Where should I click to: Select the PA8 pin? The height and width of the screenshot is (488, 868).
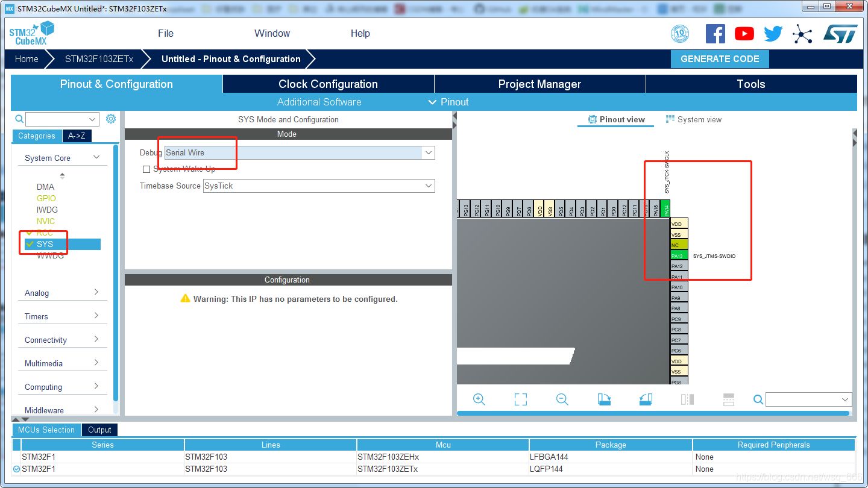pyautogui.click(x=679, y=308)
